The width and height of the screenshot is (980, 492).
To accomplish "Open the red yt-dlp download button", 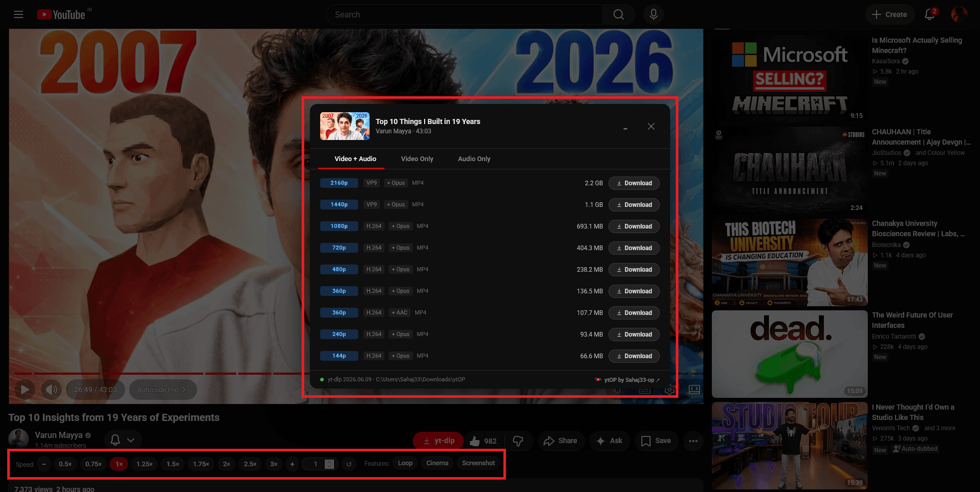I will click(439, 441).
